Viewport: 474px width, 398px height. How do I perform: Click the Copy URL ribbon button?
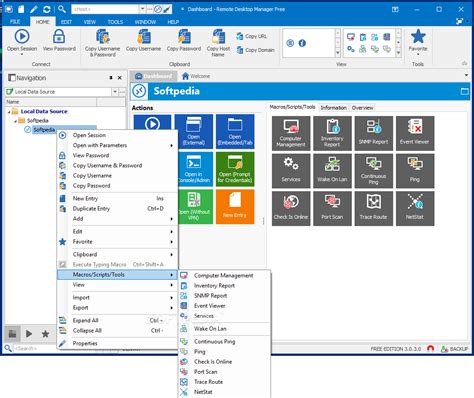252,36
